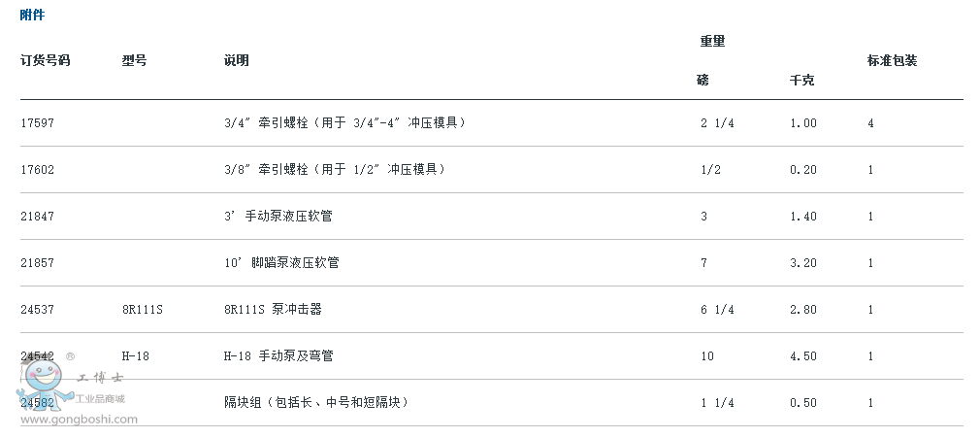Click the 型号 column header

(134, 60)
